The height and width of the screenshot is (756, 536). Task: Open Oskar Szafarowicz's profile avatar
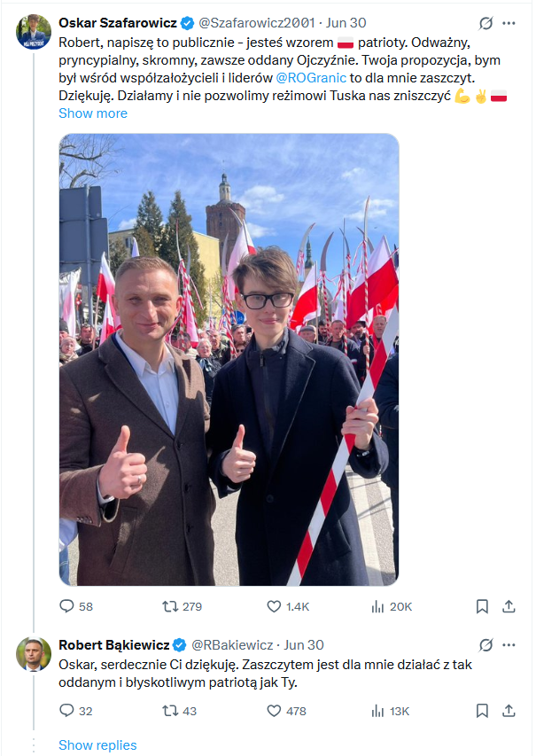click(x=34, y=32)
